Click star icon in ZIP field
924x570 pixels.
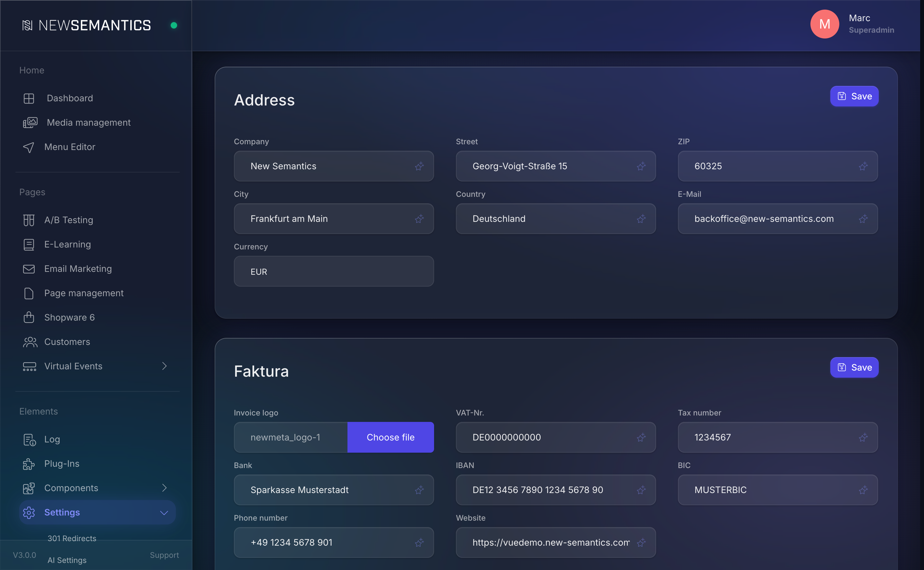pyautogui.click(x=863, y=166)
